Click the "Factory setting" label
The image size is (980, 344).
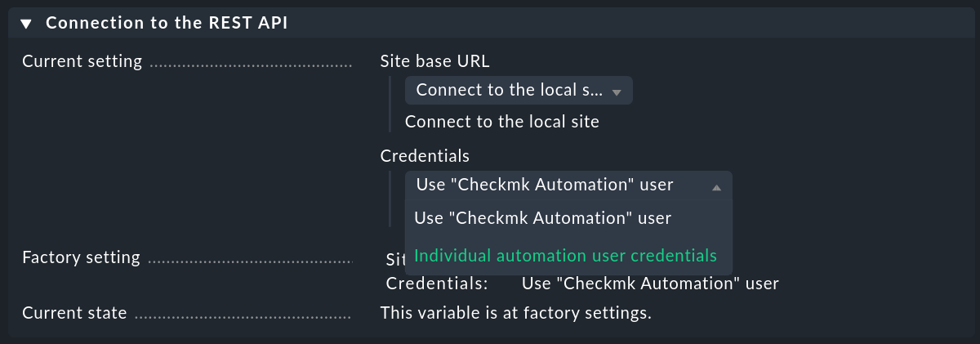click(x=81, y=258)
